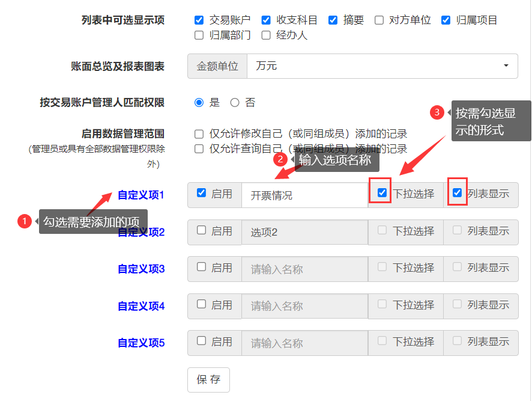Click the 自定义项5 name input field

coord(304,343)
